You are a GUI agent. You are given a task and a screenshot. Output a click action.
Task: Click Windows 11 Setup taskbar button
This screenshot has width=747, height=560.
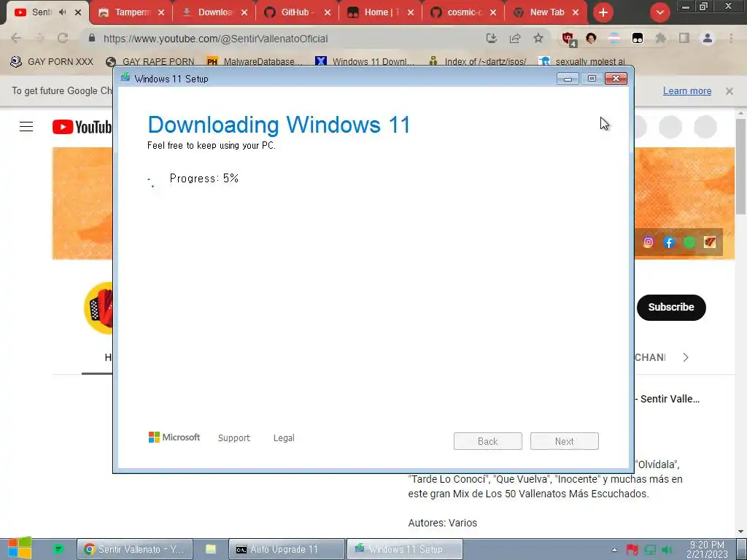click(x=404, y=549)
